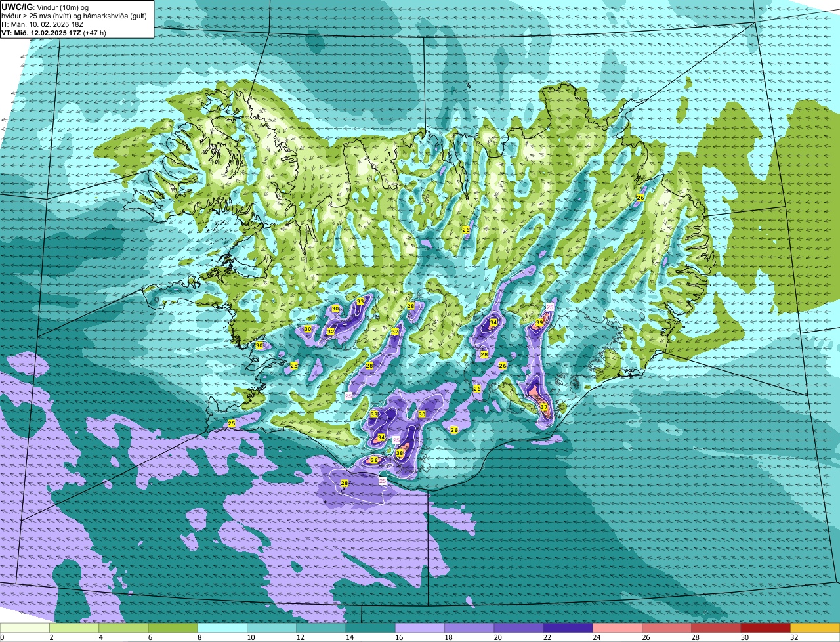This screenshot has height=642, width=840.
Task: Click the yellow 37 peak gust label
Action: [544, 407]
